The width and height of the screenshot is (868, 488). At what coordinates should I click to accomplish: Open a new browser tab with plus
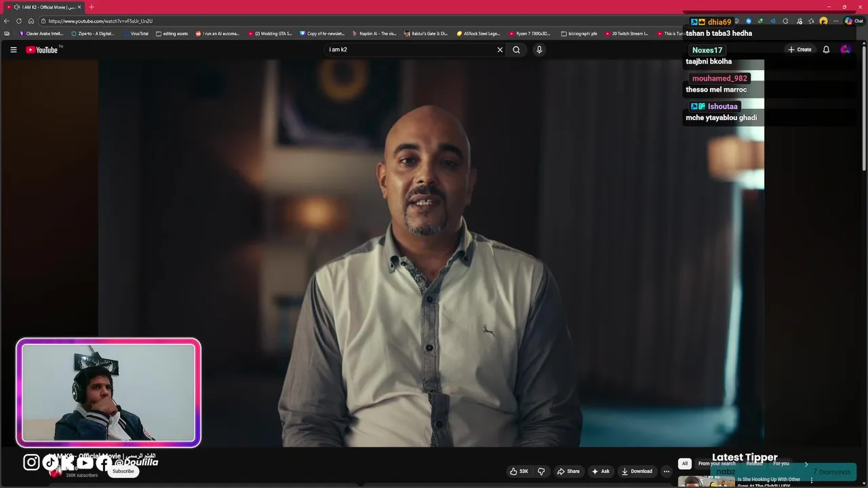pyautogui.click(x=92, y=7)
